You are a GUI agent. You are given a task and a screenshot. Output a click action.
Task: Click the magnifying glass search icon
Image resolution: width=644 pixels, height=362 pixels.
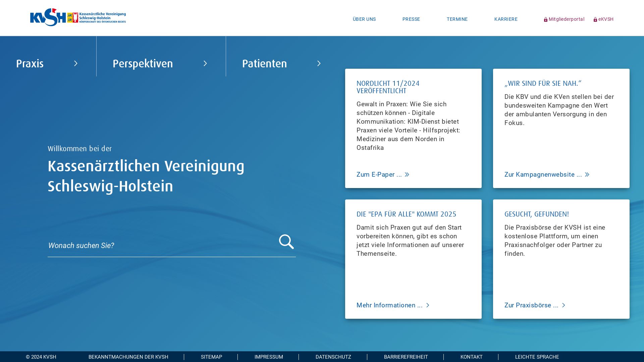(x=286, y=242)
